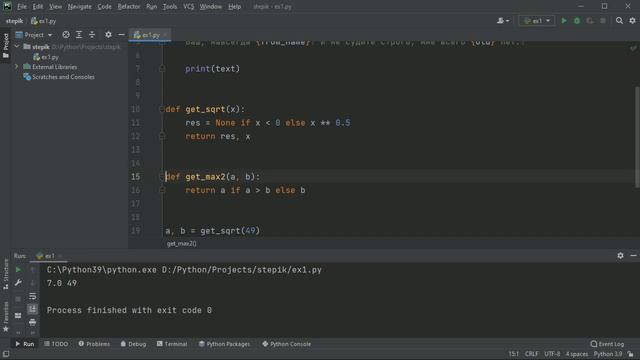Image resolution: width=640 pixels, height=360 pixels.
Task: Open the VCS menu
Action: 189,7
